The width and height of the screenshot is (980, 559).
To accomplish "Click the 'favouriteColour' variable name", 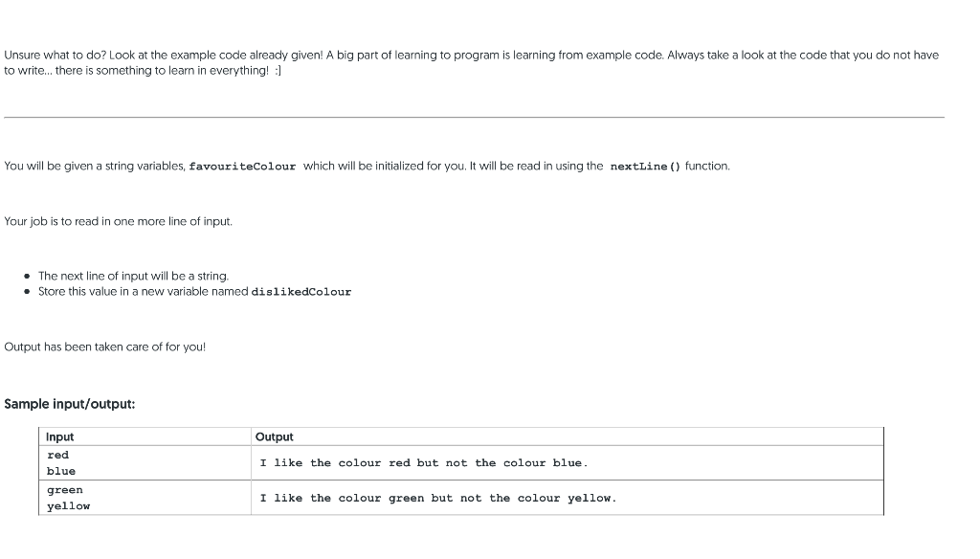I will (x=242, y=167).
